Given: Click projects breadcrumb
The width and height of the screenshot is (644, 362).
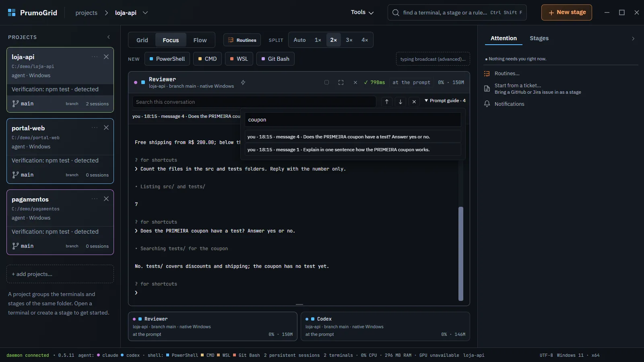Looking at the screenshot, I should 87,13.
